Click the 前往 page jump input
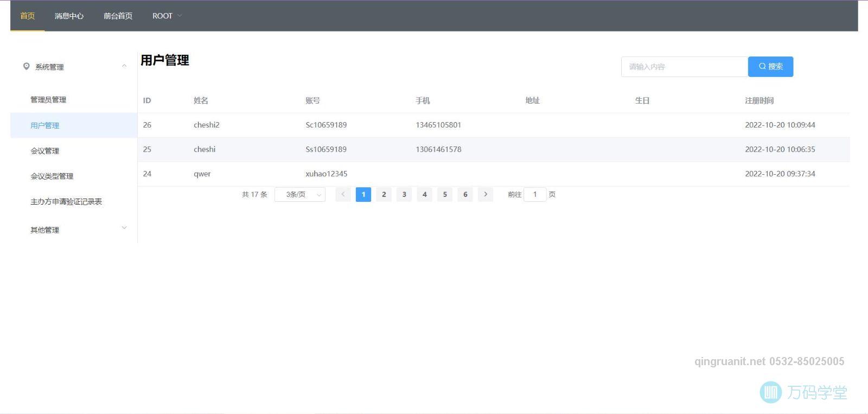Image resolution: width=868 pixels, height=414 pixels. [x=535, y=194]
